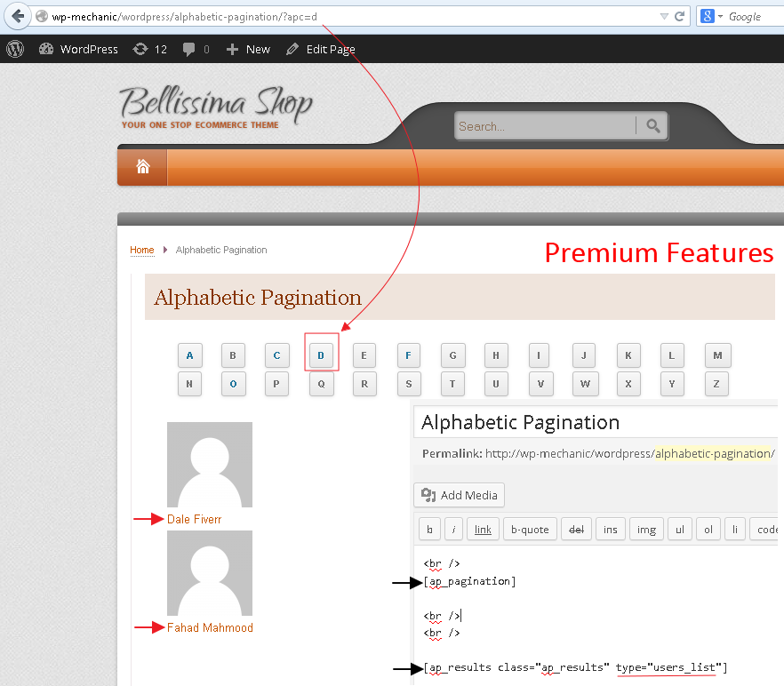Click the [ap_pagination] shortcode text

(469, 581)
